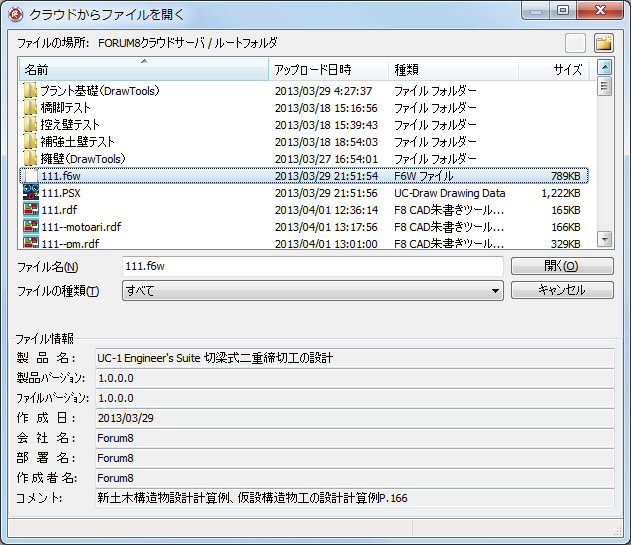Select the 擁壁(DrawTools) folder icon
Image resolution: width=631 pixels, height=545 pixels.
[x=30, y=159]
